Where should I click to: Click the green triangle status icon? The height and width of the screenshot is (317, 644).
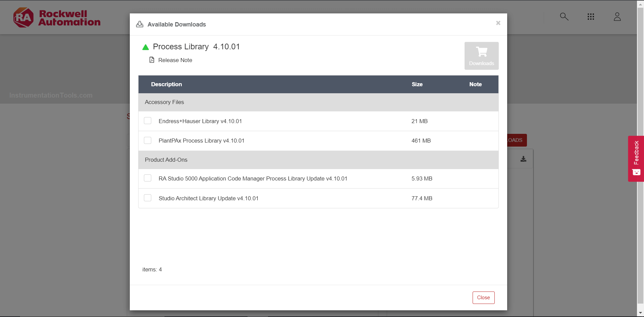(x=145, y=47)
